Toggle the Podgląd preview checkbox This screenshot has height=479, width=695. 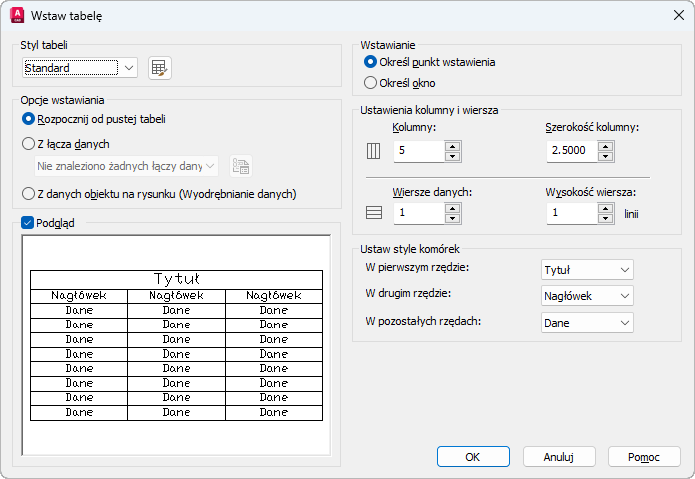tap(28, 223)
